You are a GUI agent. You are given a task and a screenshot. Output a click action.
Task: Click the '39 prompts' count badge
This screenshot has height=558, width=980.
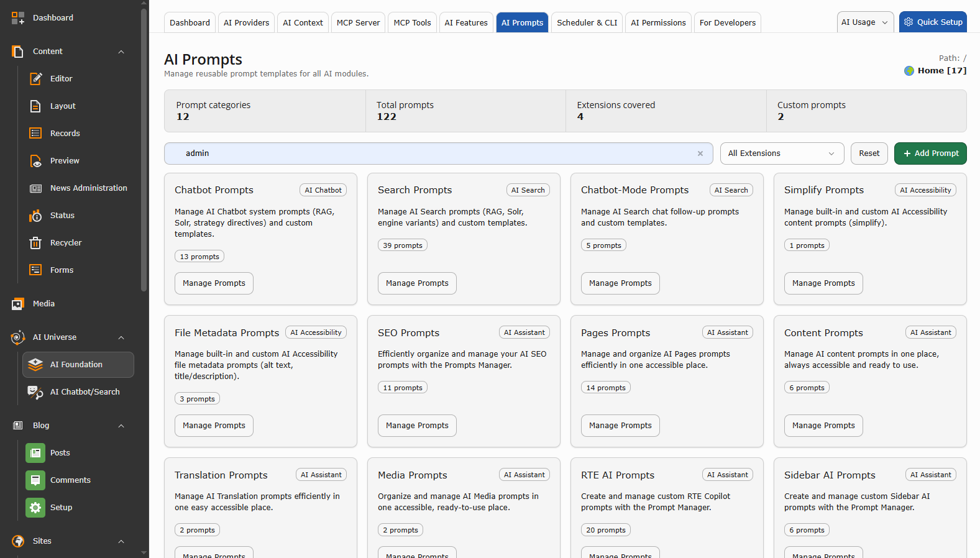[x=403, y=245]
